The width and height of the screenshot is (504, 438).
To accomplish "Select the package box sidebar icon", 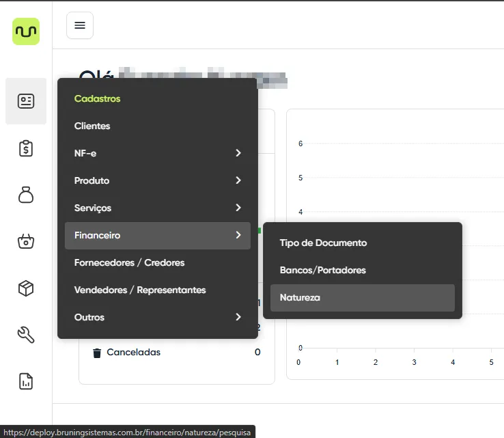I will click(x=26, y=288).
